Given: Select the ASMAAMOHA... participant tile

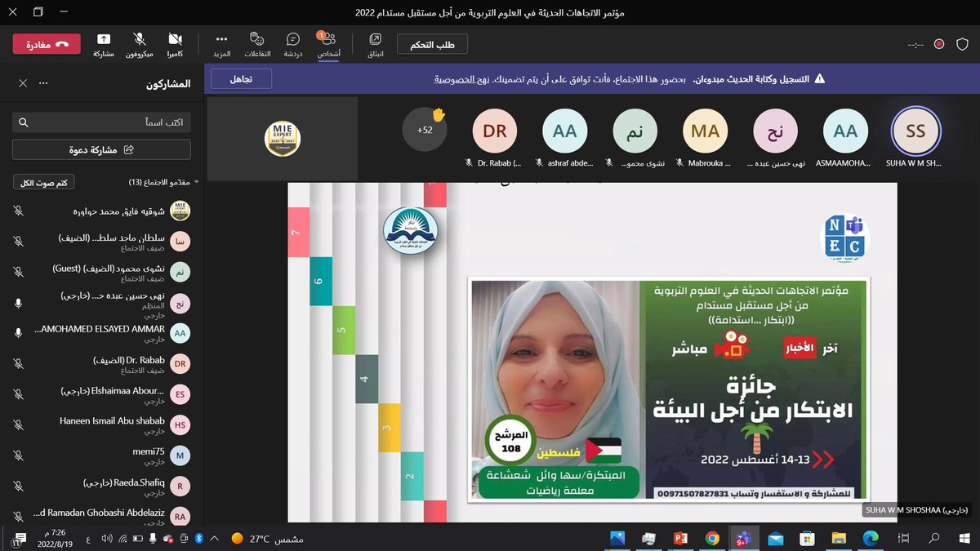Looking at the screenshot, I should pyautogui.click(x=845, y=139).
